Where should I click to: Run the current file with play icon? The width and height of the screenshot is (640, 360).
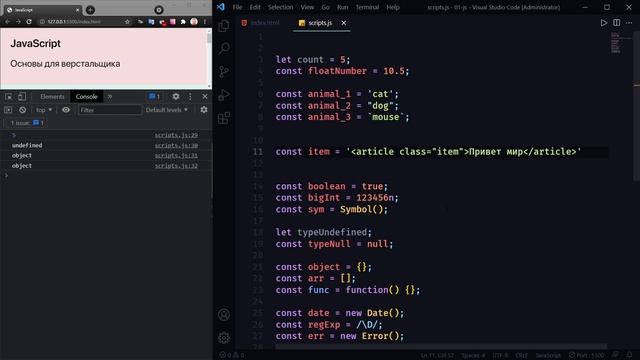604,23
